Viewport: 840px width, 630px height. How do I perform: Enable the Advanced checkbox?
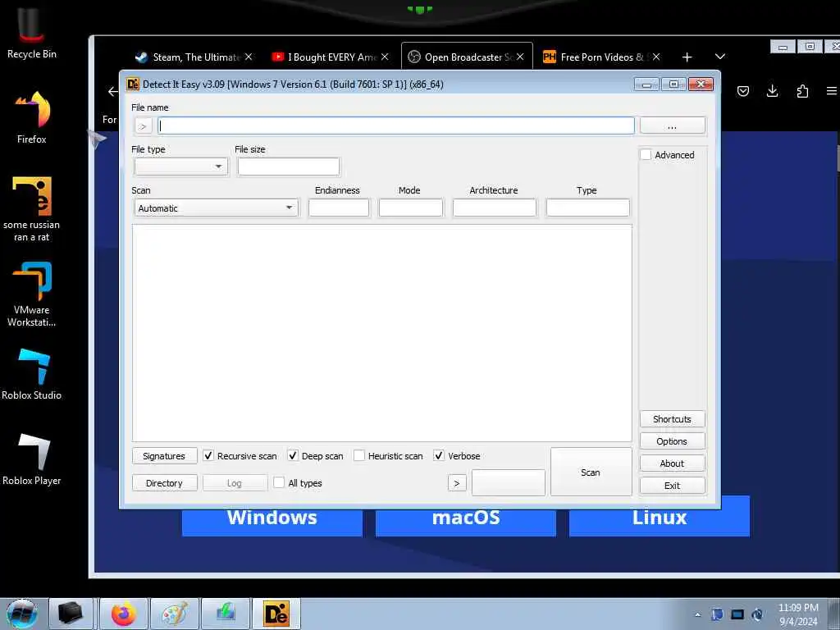(646, 155)
